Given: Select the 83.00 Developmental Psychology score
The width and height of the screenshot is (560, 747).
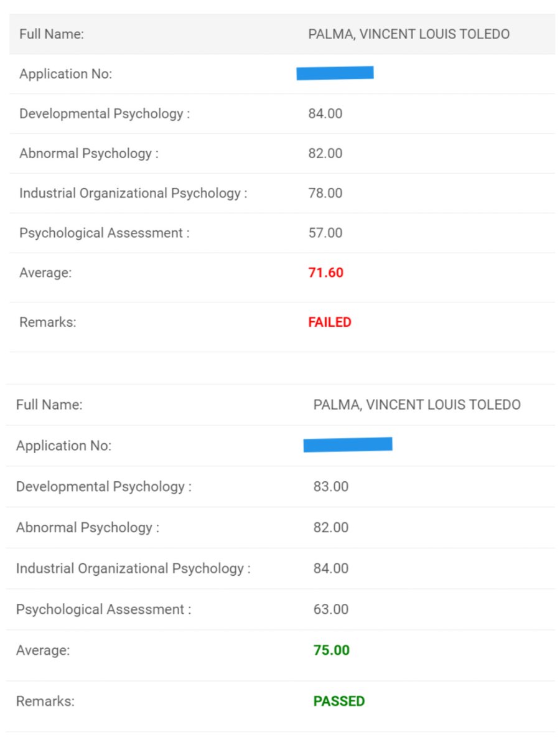Looking at the screenshot, I should click(x=331, y=486).
